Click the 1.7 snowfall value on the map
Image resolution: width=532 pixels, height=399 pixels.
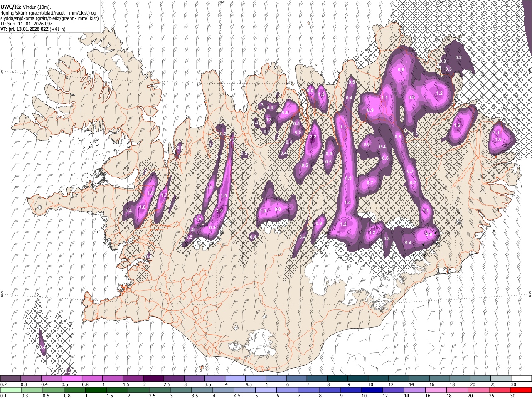point(164,195)
